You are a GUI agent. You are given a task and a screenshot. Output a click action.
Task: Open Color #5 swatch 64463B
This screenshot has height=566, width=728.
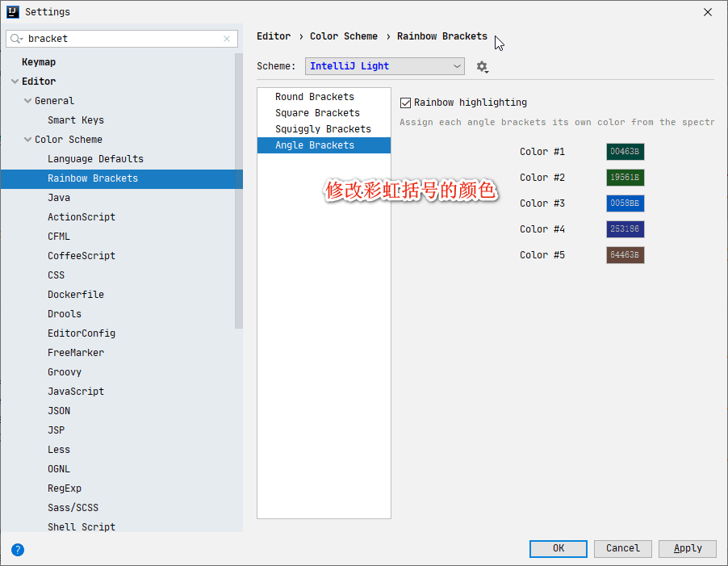coord(625,255)
